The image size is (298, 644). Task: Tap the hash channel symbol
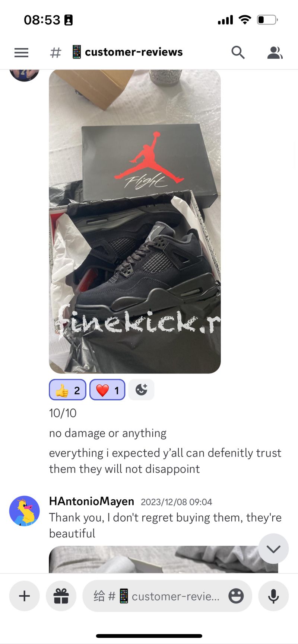56,52
